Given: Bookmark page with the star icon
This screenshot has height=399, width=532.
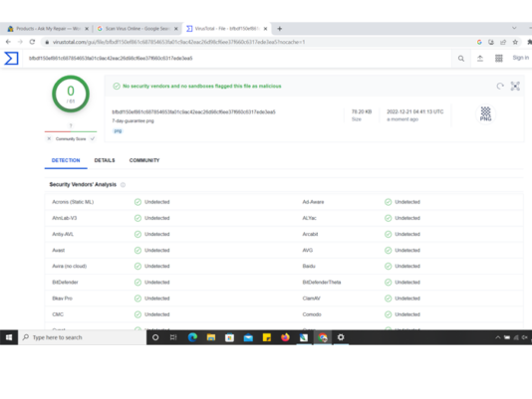Looking at the screenshot, I should pos(515,42).
